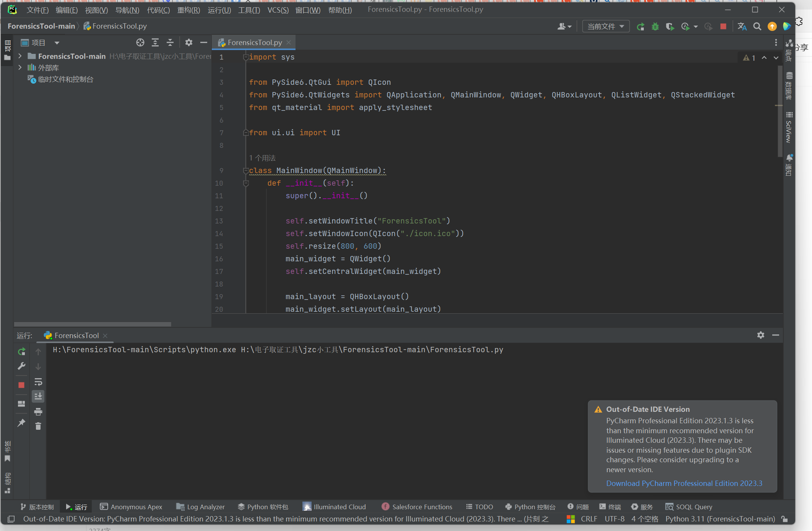
Task: Toggle soft-wrap in run console
Action: click(38, 382)
